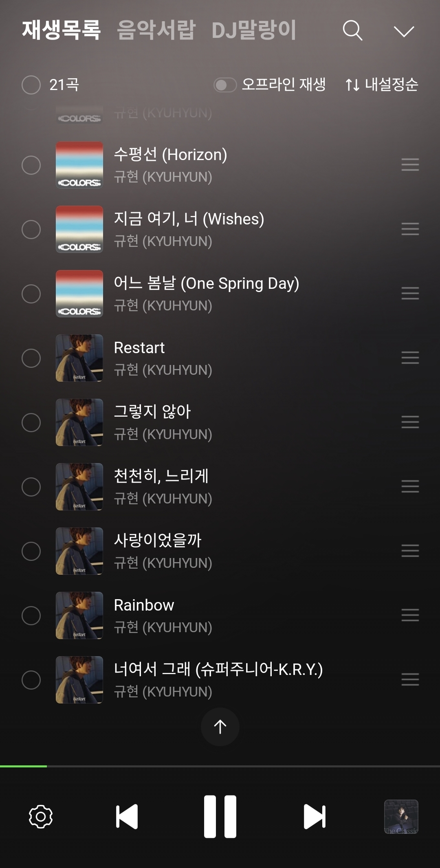Open player settings gear icon
This screenshot has width=440, height=868.
(41, 816)
